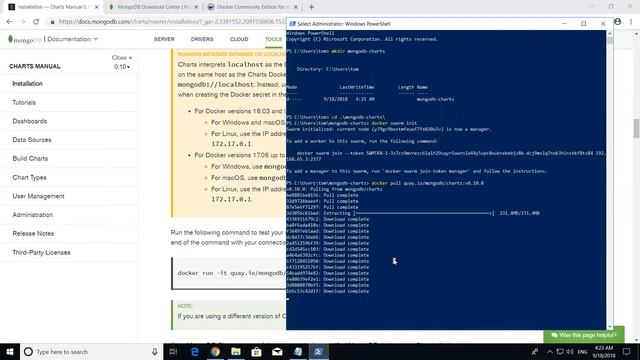Open Data Sources in sidebar
Viewport: 640px width, 360px height.
pyautogui.click(x=32, y=140)
